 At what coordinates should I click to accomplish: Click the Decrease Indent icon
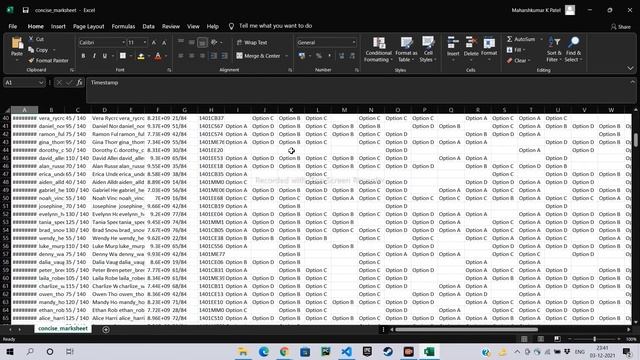pyautogui.click(x=213, y=56)
